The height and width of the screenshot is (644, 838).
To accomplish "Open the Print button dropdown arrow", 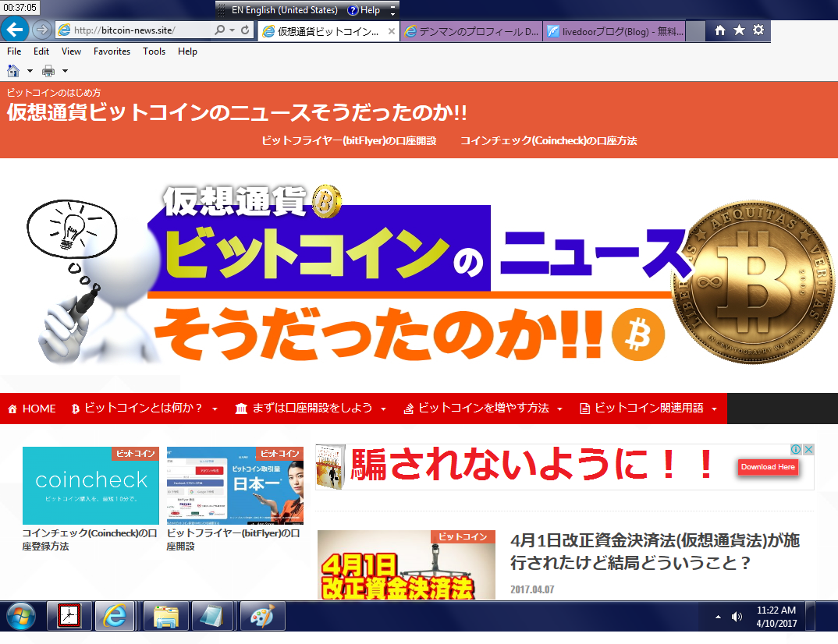I will point(66,71).
